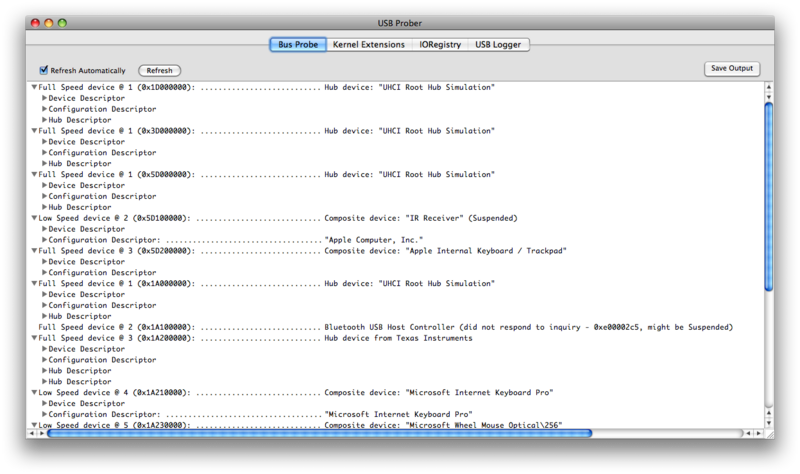Click the Refresh button

[x=160, y=71]
